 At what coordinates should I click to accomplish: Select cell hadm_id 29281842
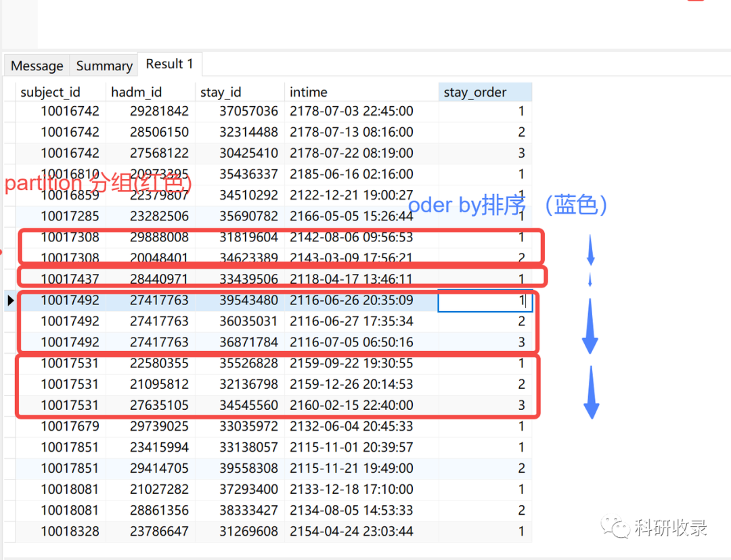coord(150,112)
